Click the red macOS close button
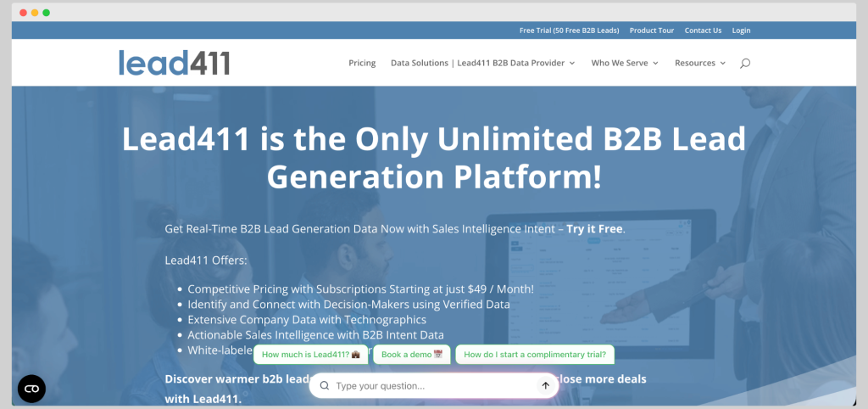 pos(23,13)
